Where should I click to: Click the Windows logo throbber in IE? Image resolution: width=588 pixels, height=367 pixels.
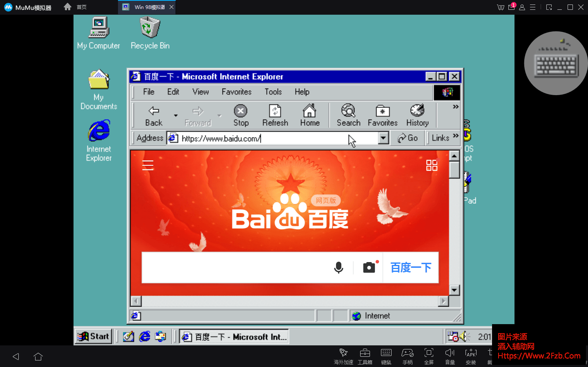447,92
